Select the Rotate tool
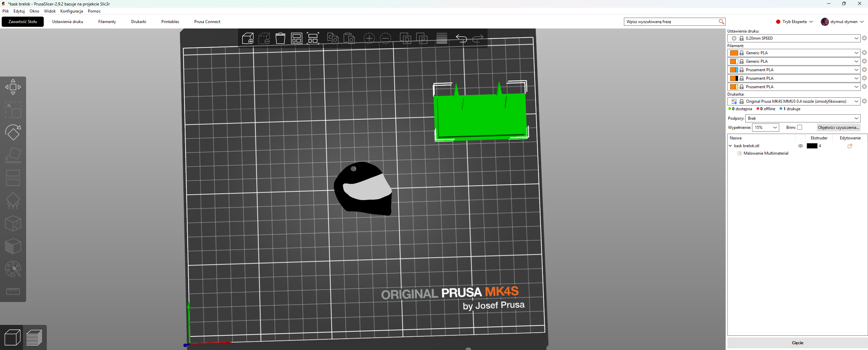The image size is (868, 350). (x=13, y=133)
